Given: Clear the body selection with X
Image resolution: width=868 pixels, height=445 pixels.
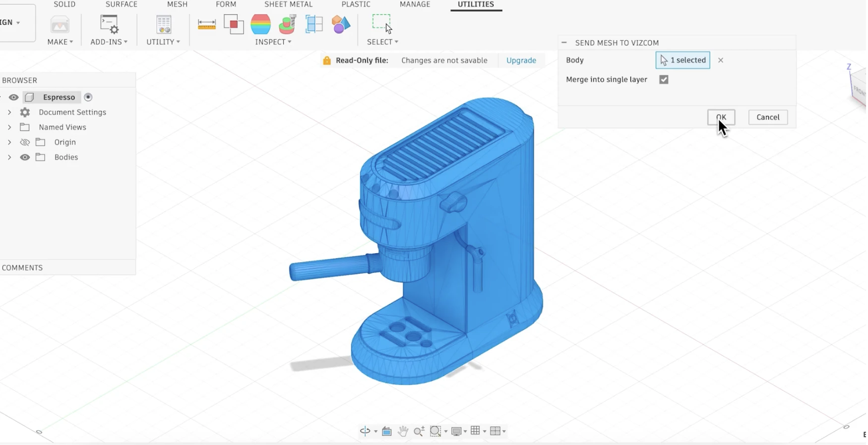Looking at the screenshot, I should [x=721, y=60].
